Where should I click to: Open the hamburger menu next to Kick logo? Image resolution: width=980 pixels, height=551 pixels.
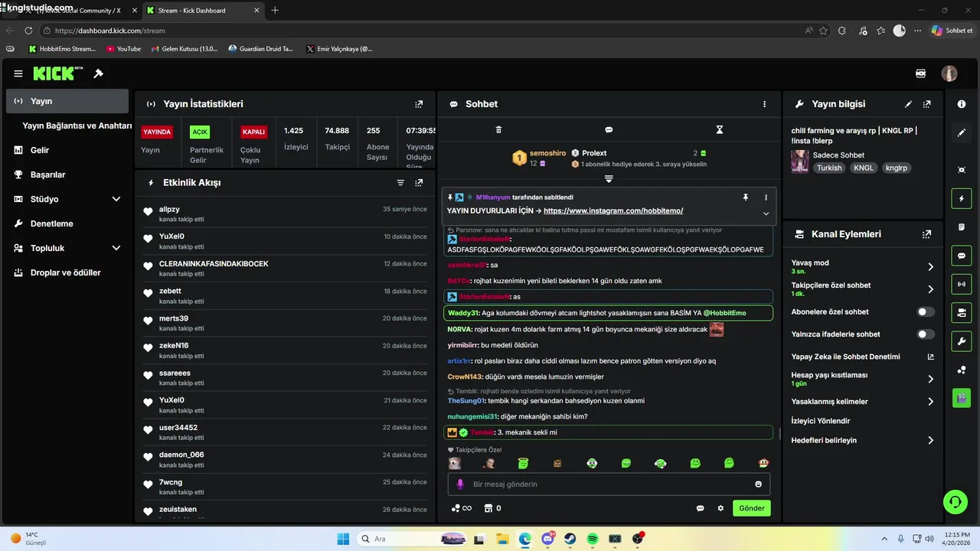18,73
